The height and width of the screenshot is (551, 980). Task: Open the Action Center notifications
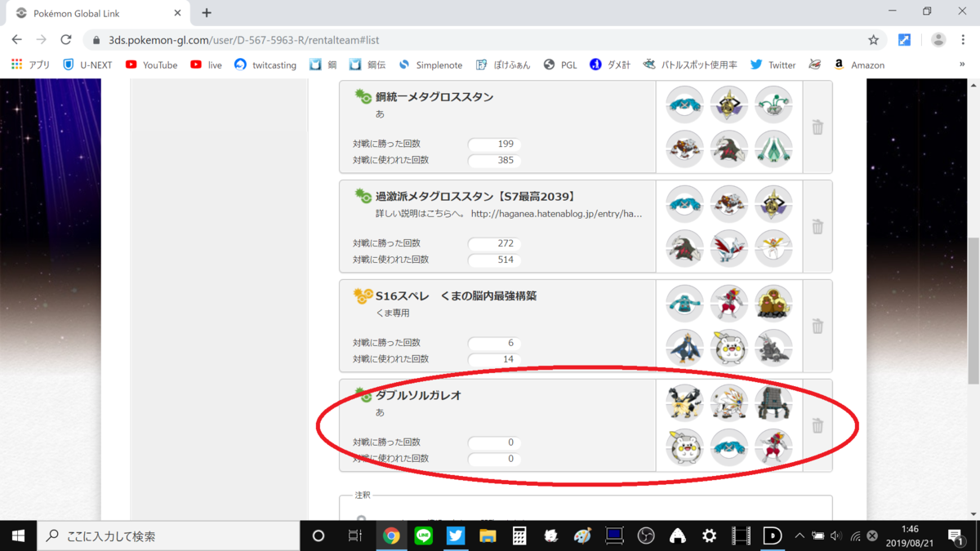click(x=955, y=535)
